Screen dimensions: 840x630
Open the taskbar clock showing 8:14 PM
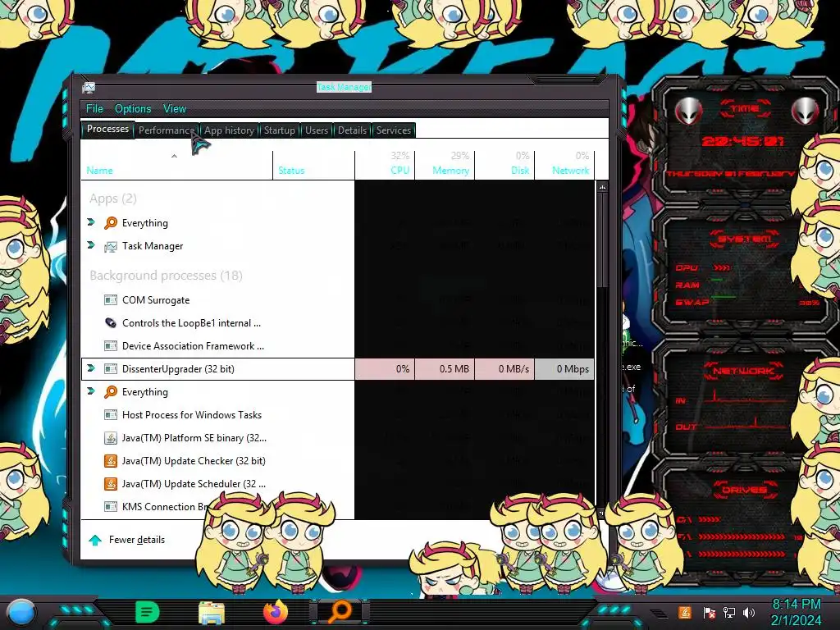(x=796, y=612)
